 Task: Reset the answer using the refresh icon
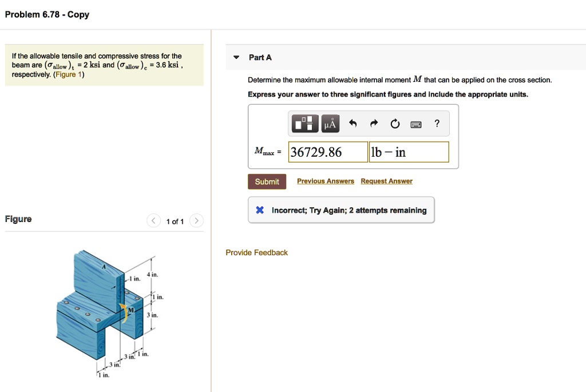coord(395,123)
